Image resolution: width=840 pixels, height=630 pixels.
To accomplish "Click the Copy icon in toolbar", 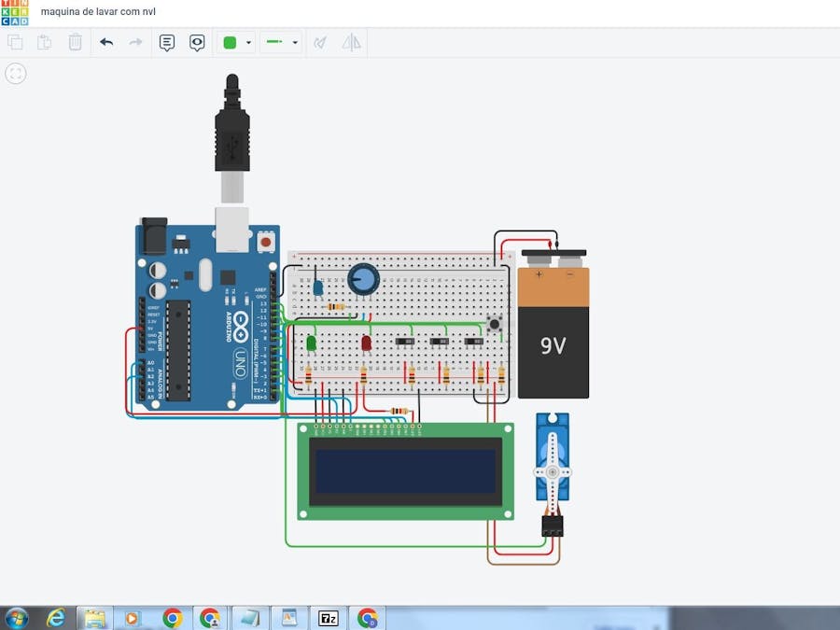I will [15, 42].
